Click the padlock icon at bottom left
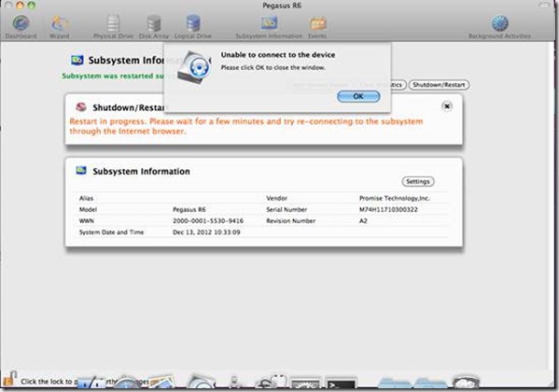This screenshot has height=392, width=559. point(10,379)
